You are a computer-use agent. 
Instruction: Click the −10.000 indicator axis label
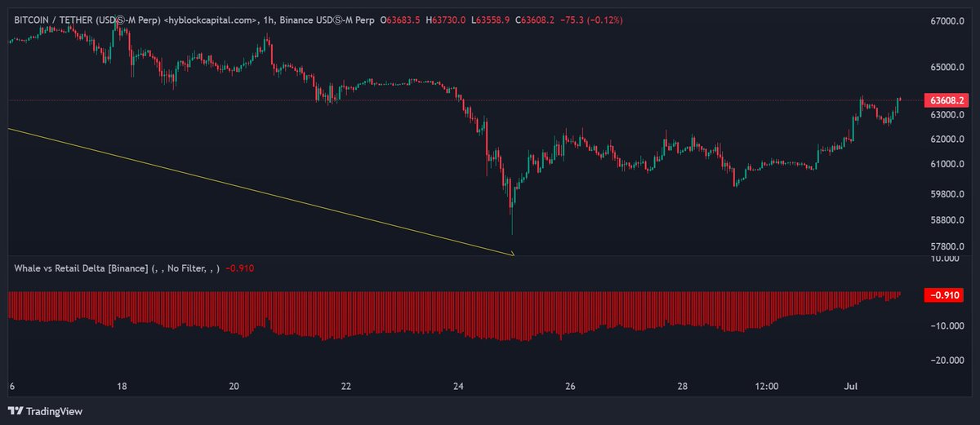coord(949,325)
